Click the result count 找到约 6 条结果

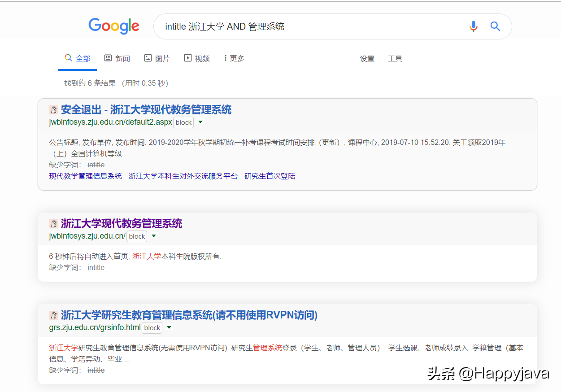pyautogui.click(x=90, y=83)
